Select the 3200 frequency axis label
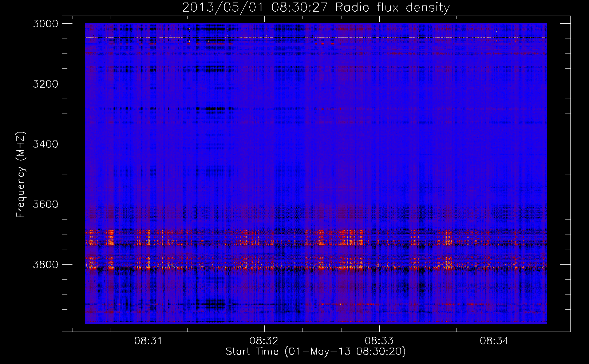Screen dimensions: 589x364 pos(46,84)
